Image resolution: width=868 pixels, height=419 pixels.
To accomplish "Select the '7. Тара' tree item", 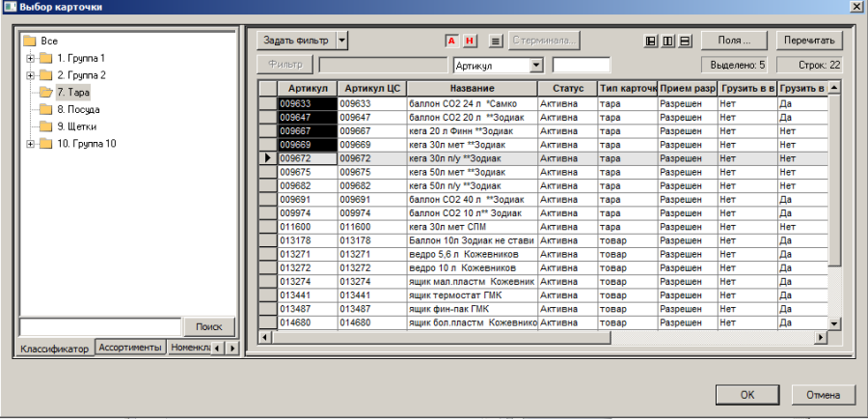I will coord(73,92).
